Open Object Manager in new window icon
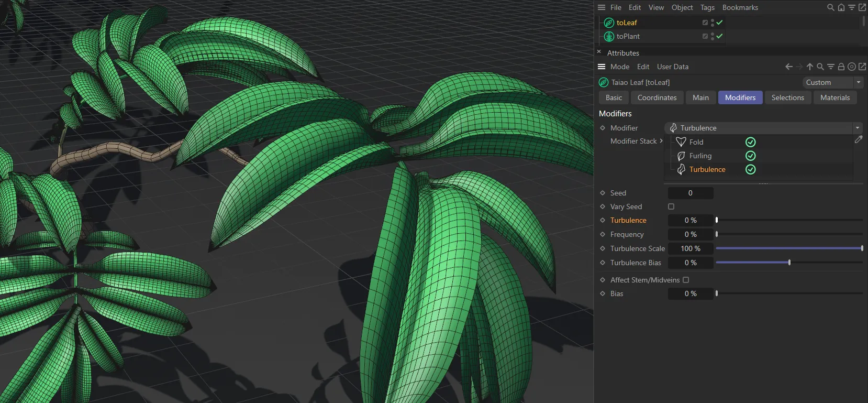 862,7
